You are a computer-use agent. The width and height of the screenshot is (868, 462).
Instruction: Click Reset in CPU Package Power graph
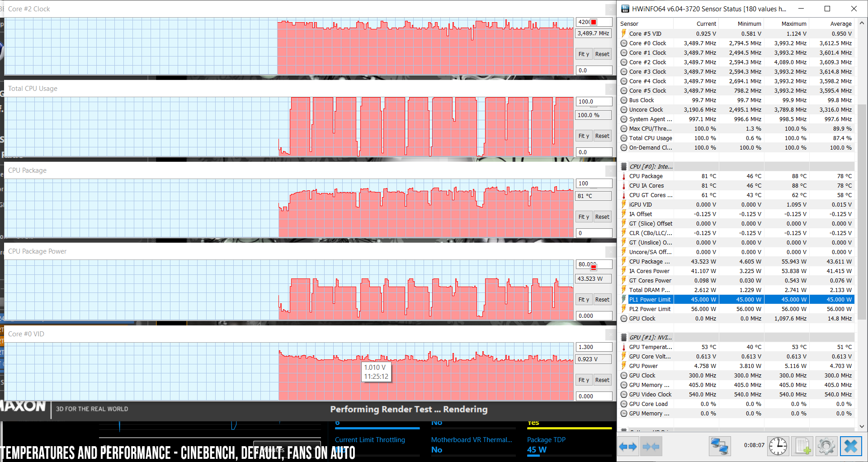click(x=602, y=300)
